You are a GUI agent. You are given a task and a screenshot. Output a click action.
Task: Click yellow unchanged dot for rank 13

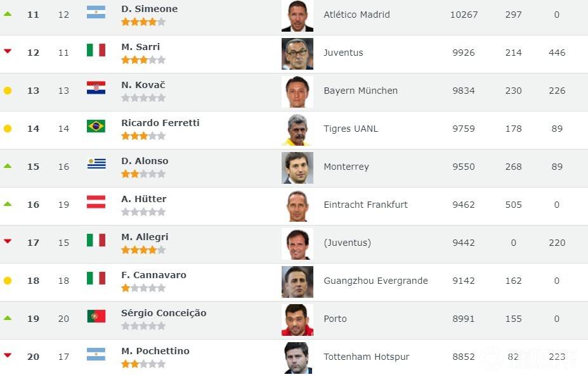(x=8, y=91)
